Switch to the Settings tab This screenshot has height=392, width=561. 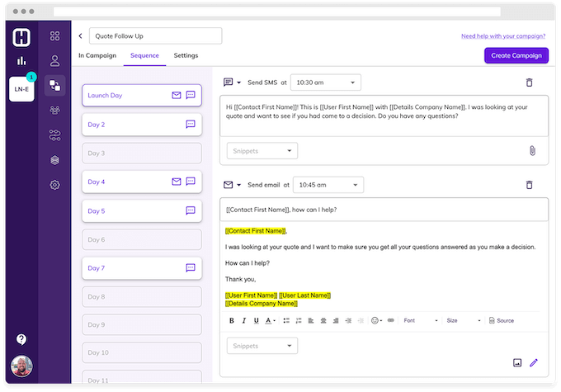(x=186, y=55)
